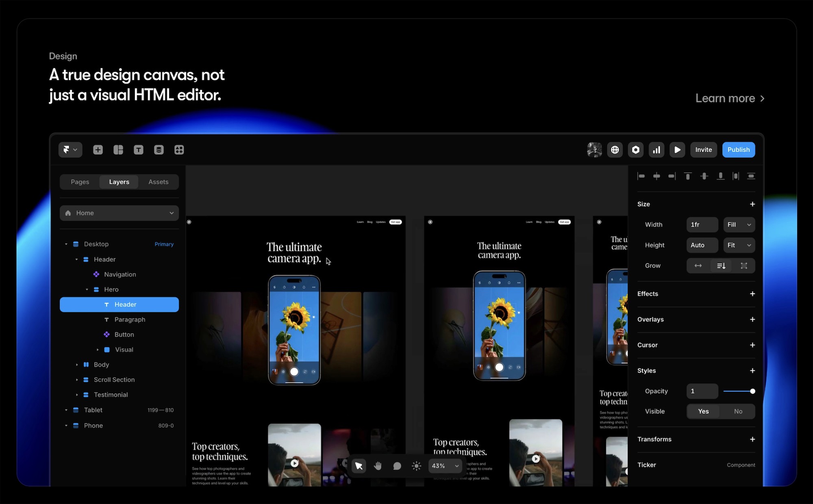Click the Invite button
This screenshot has width=813, height=504.
point(704,150)
